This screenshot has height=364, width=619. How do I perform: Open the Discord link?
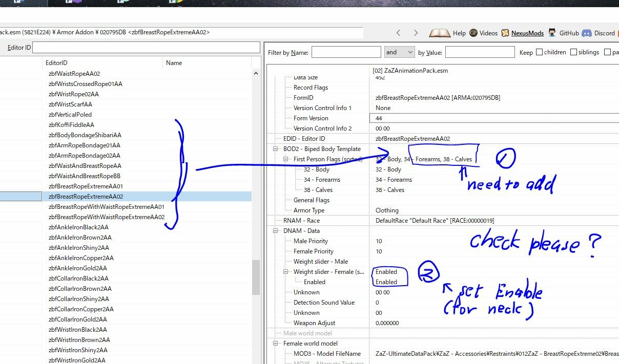tap(598, 33)
